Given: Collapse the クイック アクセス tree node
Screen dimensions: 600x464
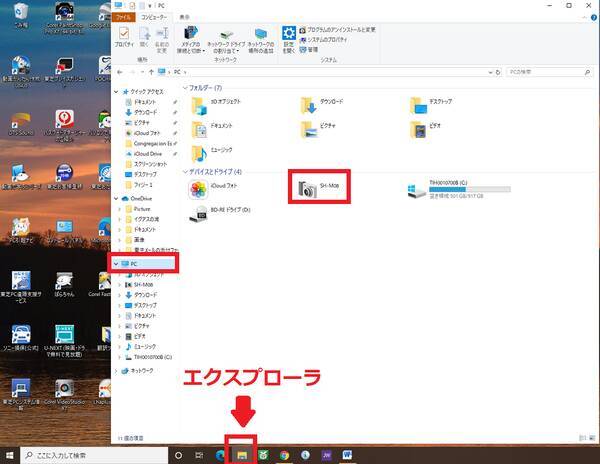Looking at the screenshot, I should pyautogui.click(x=116, y=91).
